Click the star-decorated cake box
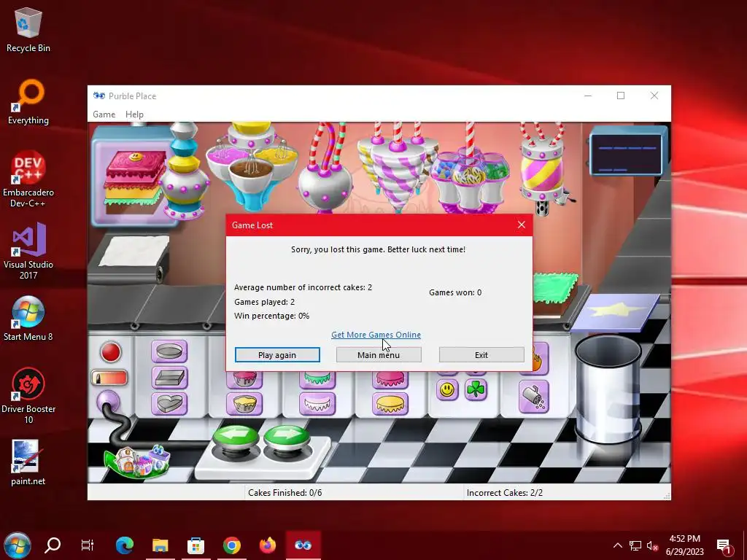The width and height of the screenshot is (747, 560). (616, 311)
